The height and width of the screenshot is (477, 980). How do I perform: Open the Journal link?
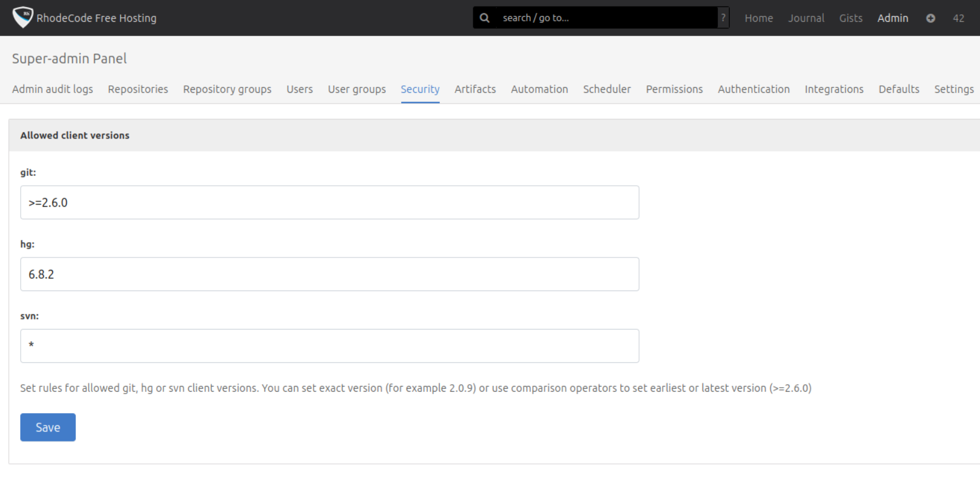(806, 18)
